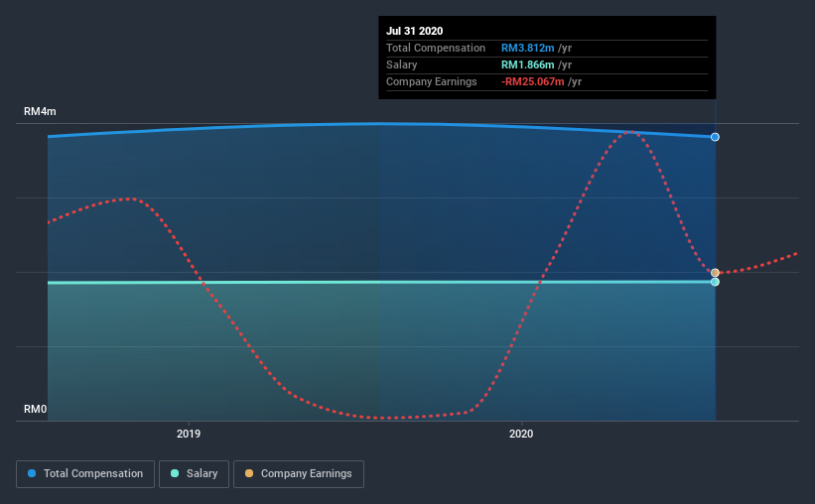The height and width of the screenshot is (504, 815).
Task: Click the -RM25.067m company earnings value
Action: click(533, 81)
